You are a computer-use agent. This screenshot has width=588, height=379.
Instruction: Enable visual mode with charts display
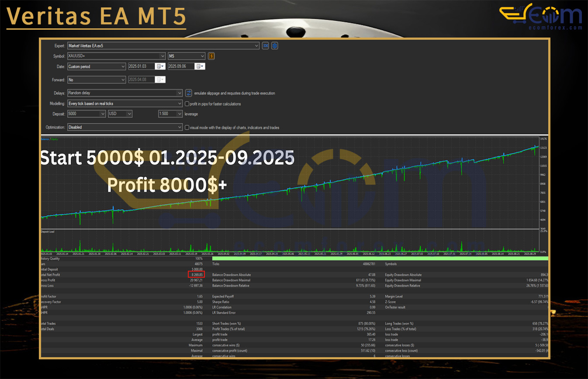point(187,127)
